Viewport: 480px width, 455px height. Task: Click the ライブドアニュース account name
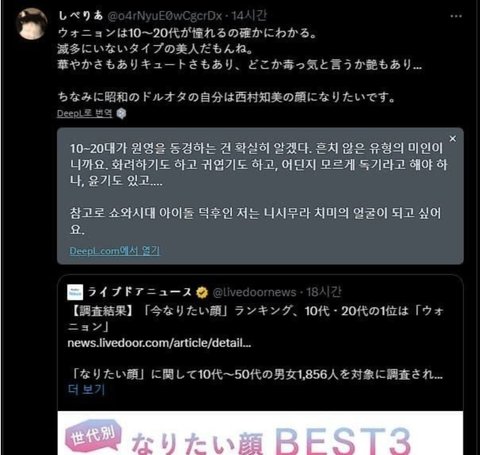pos(139,292)
